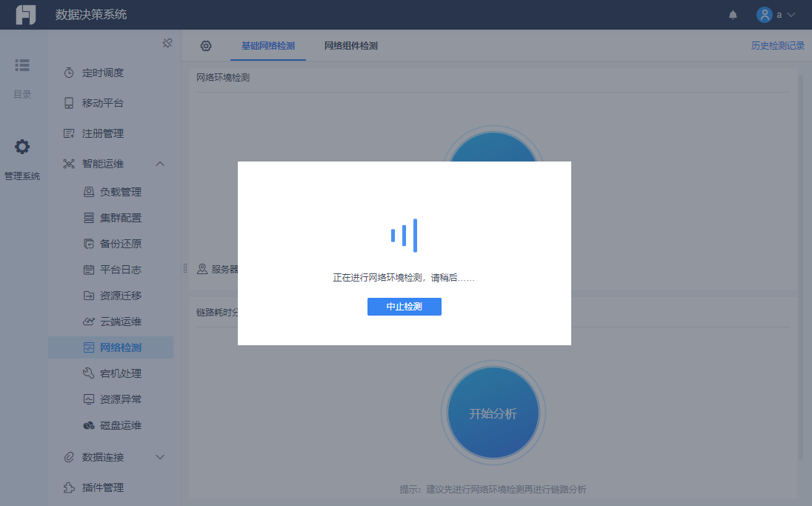812x506 pixels.
Task: Expand the 数据连接 section chevron
Action: coord(160,457)
